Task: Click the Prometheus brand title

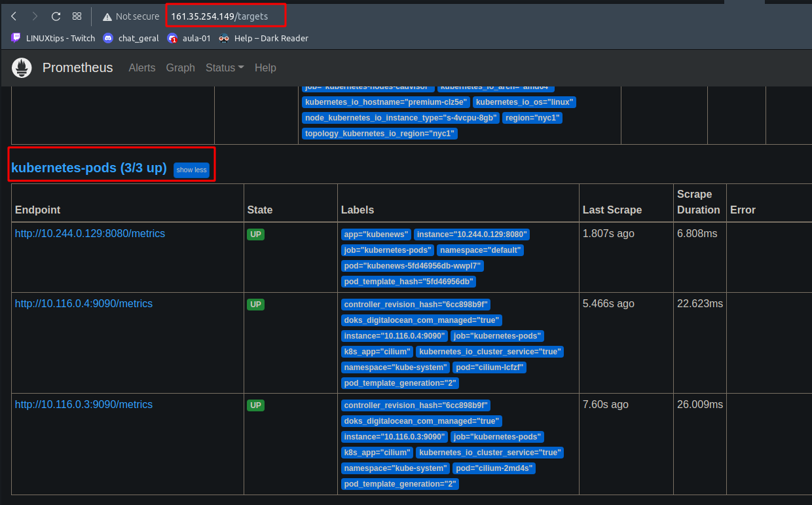Action: click(77, 67)
